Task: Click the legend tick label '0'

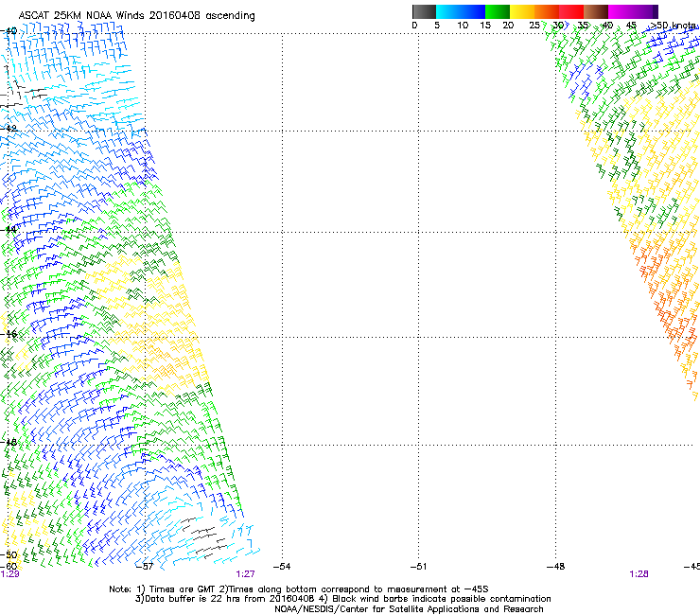Action: pyautogui.click(x=414, y=26)
